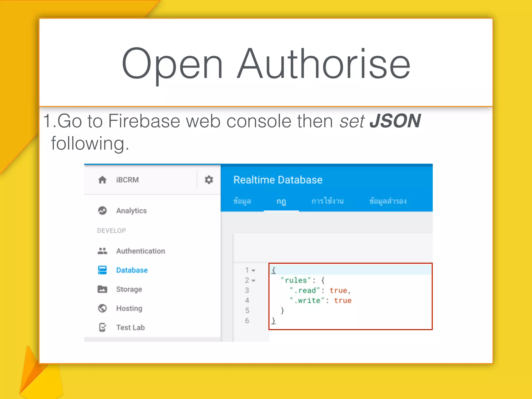Click the home icon beside iBCRM
The image size is (532, 399).
click(102, 180)
